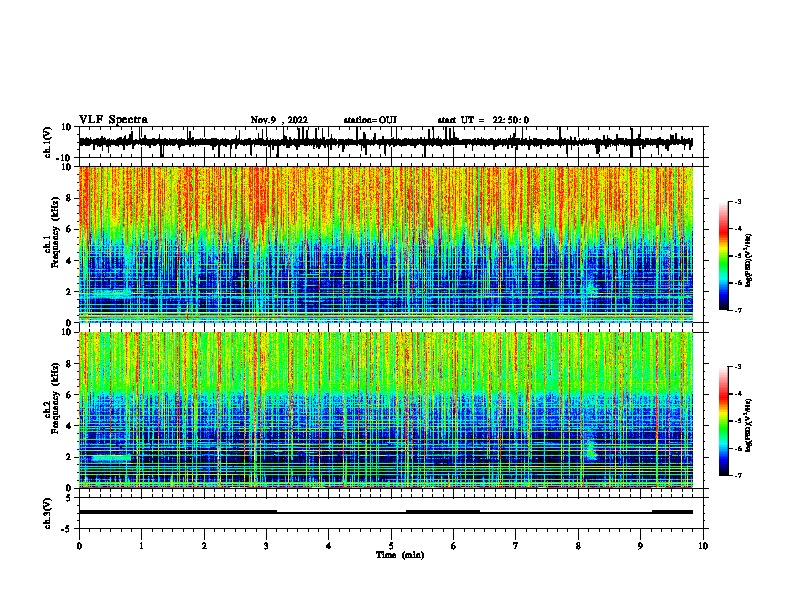Select the date text "Nov.9 , 2022"
The width and height of the screenshot is (792, 612).
pos(279,120)
